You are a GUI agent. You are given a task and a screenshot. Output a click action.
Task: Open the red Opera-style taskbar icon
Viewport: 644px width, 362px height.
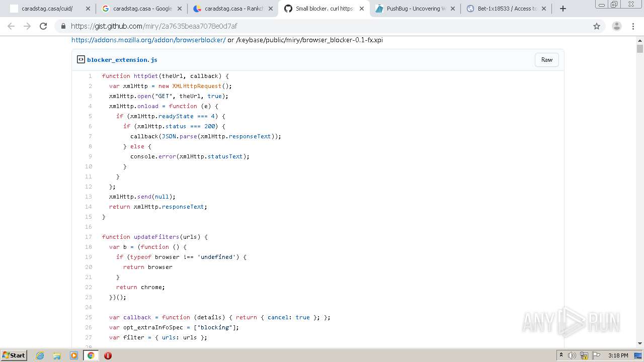[x=108, y=355]
